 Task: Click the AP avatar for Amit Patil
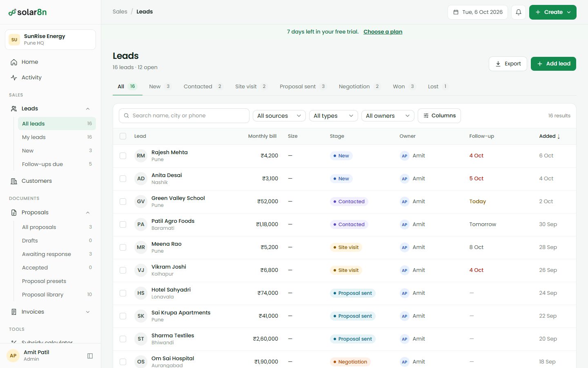coord(13,356)
